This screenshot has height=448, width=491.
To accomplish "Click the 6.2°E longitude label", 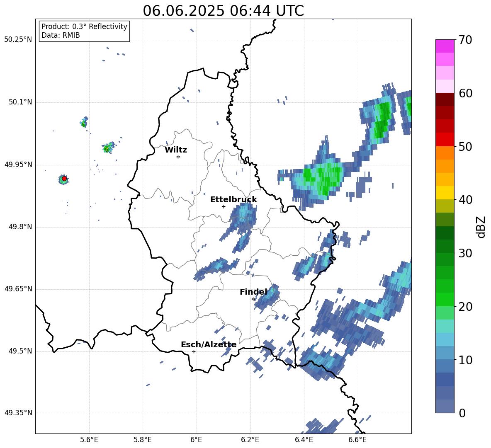I will tap(250, 440).
